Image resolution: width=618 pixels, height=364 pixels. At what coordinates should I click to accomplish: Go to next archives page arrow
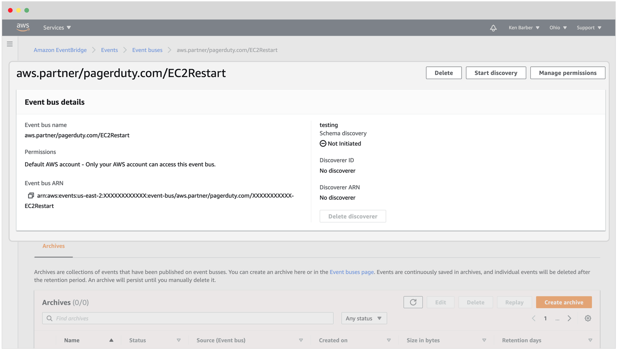click(x=569, y=318)
